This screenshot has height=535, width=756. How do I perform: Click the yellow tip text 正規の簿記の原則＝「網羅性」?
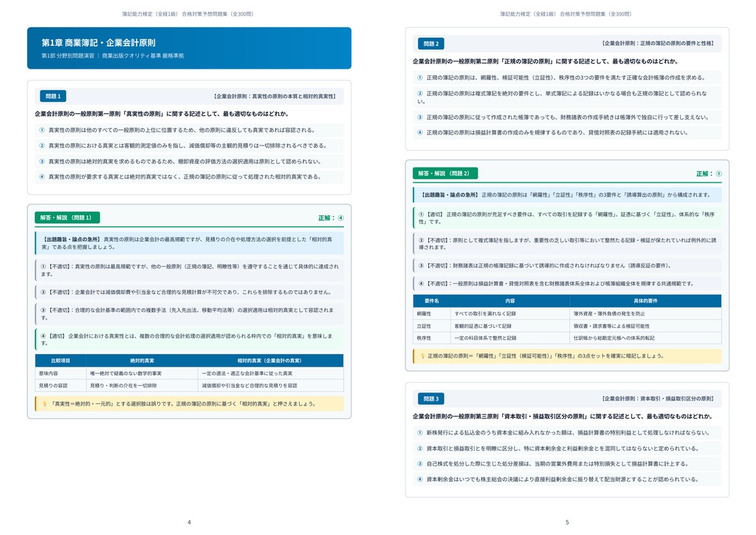tap(546, 356)
